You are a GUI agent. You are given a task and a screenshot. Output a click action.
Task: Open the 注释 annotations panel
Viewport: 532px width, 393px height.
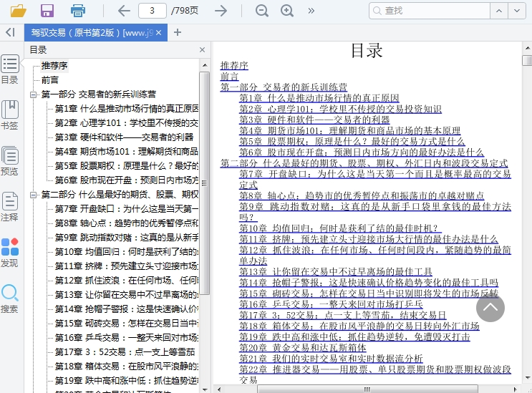[10, 206]
